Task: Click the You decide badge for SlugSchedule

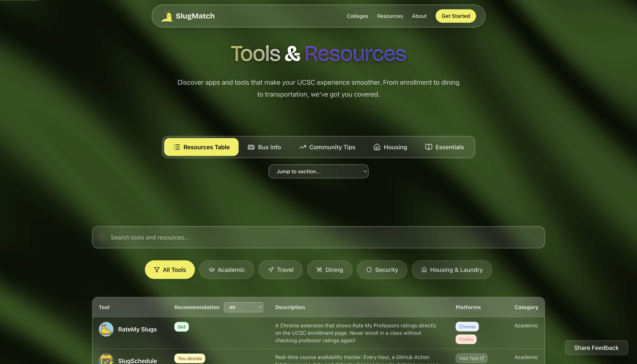Action: point(190,358)
